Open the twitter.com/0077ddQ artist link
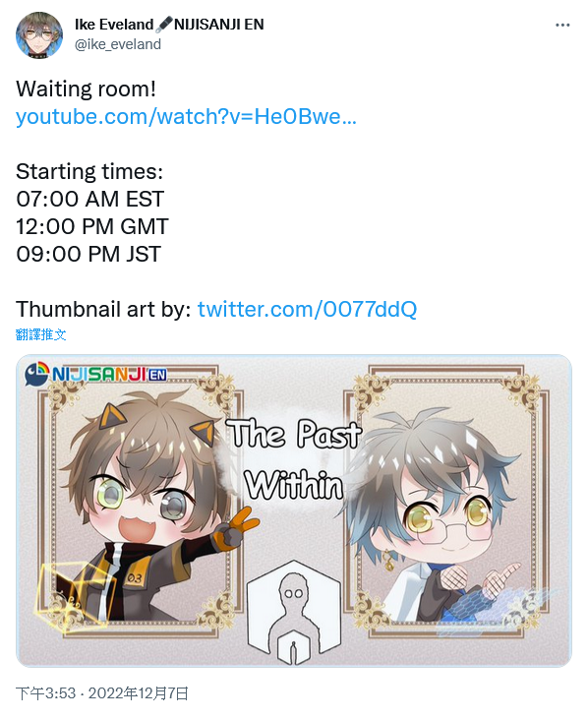This screenshot has width=588, height=719. coord(307,309)
